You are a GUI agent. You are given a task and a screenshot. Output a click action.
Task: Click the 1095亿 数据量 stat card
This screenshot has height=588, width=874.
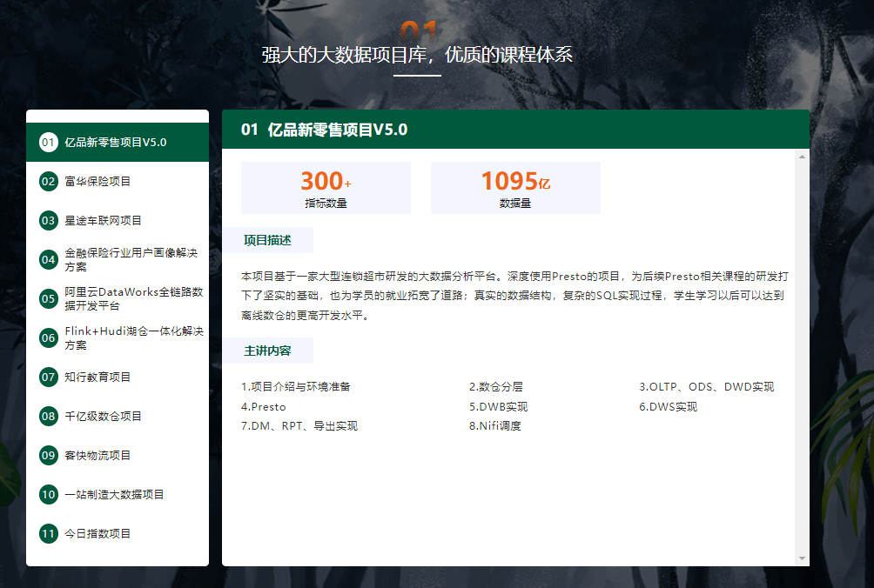(x=515, y=188)
